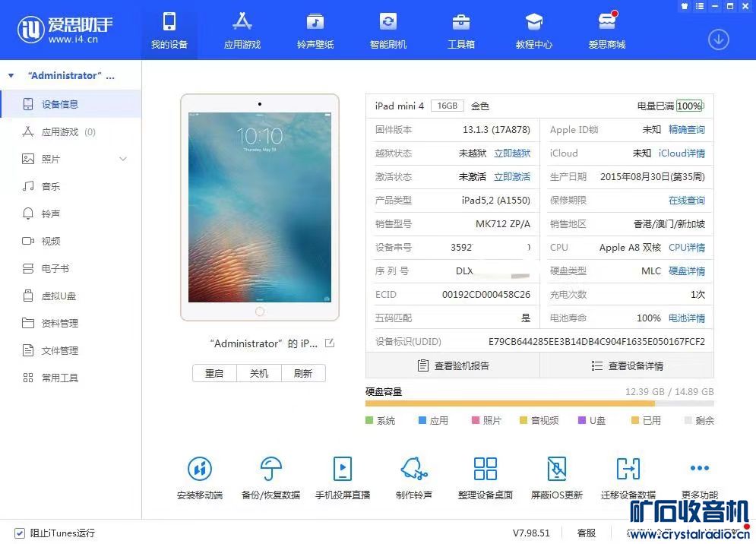This screenshot has height=544, width=756.
Task: Open 爱思商城 store tab
Action: (x=607, y=30)
